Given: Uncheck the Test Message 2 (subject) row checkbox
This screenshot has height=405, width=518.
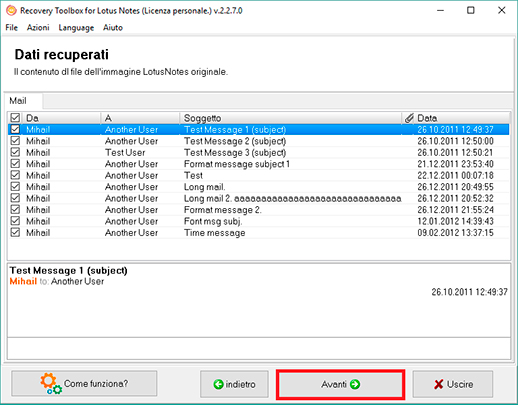Looking at the screenshot, I should [x=15, y=141].
